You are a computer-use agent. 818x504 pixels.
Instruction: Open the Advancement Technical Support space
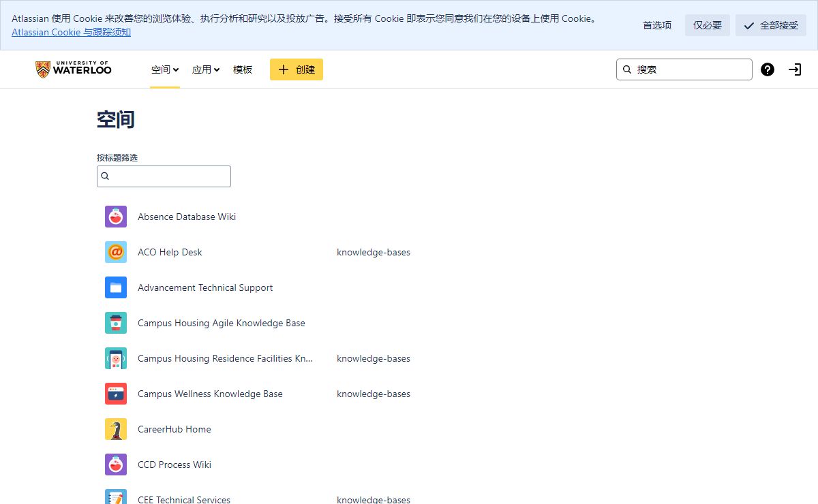[x=205, y=287]
